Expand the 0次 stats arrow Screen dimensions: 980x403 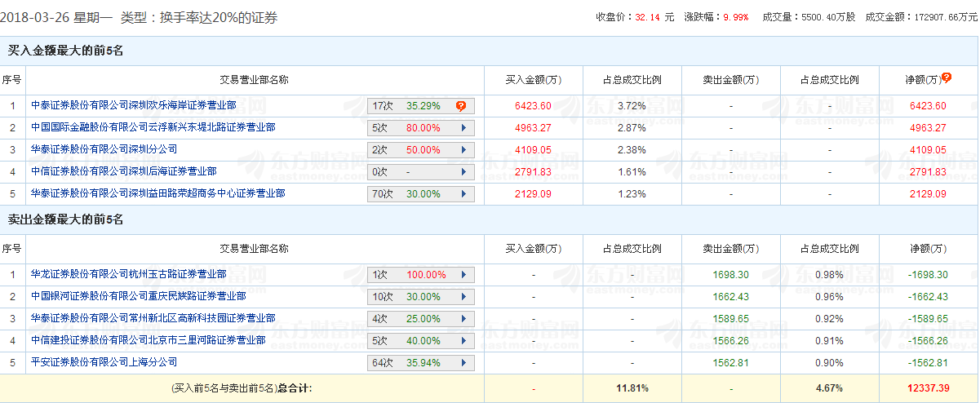coord(463,172)
